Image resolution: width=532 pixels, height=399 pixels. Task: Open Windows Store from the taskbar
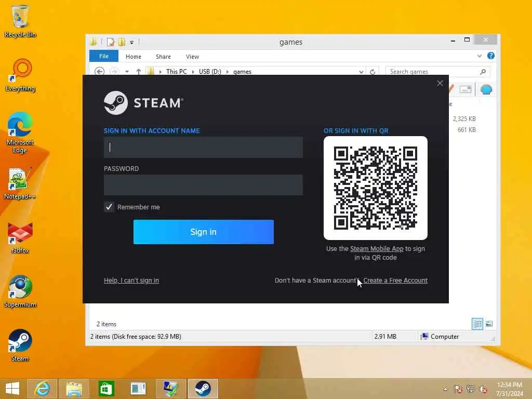pyautogui.click(x=106, y=389)
